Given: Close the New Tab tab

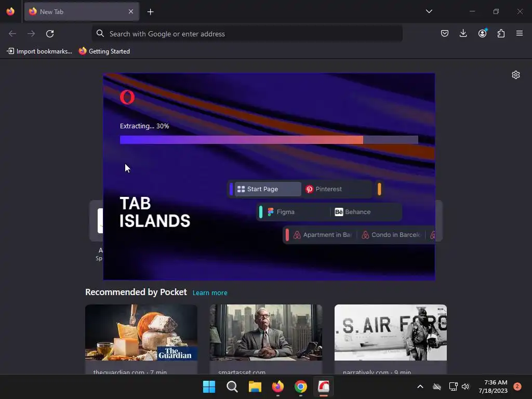Looking at the screenshot, I should 130,11.
